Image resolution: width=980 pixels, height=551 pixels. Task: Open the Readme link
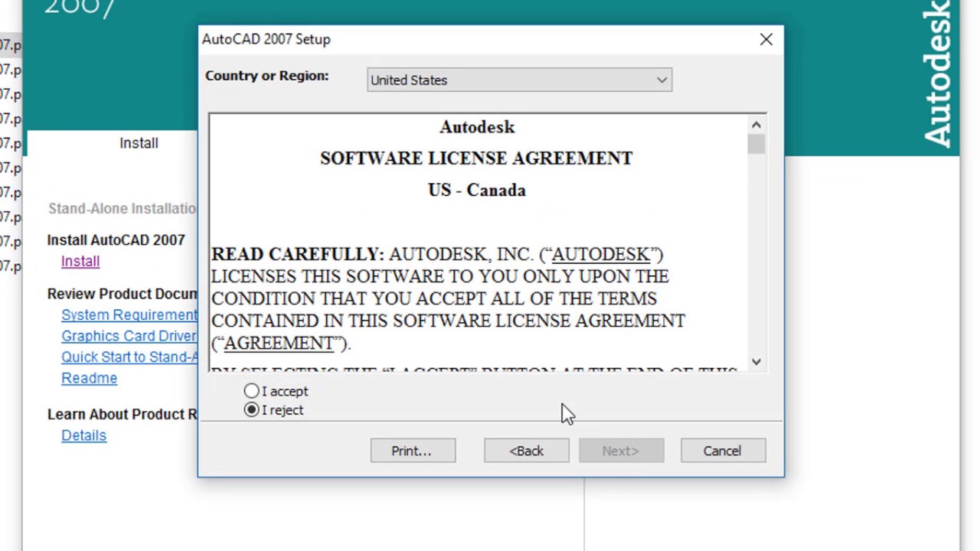(89, 378)
